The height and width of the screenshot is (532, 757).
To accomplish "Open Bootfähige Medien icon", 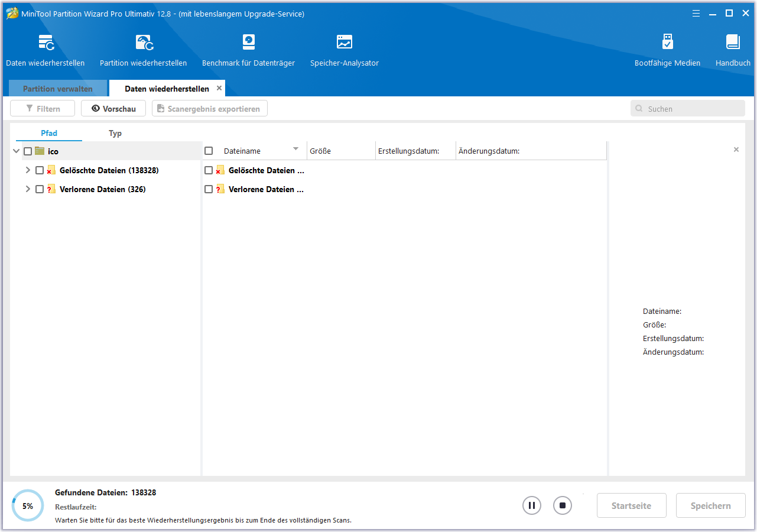I will [x=668, y=42].
